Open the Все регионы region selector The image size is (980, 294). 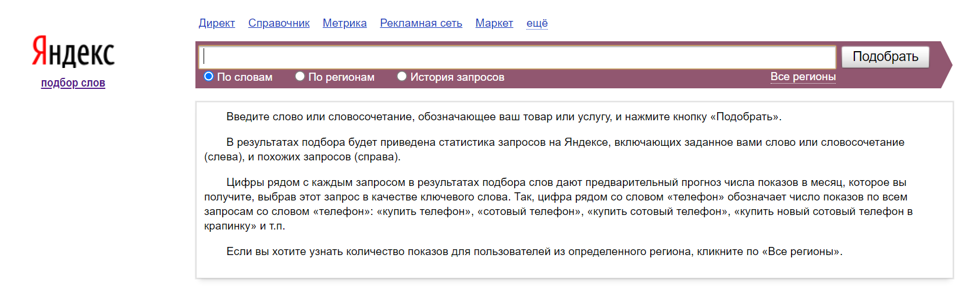coord(803,77)
